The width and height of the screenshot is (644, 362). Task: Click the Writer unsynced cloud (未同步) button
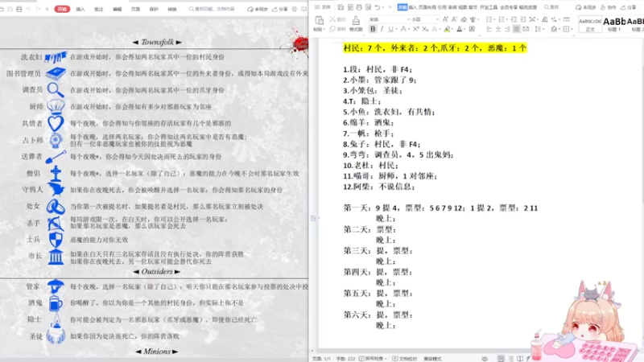(585, 7)
